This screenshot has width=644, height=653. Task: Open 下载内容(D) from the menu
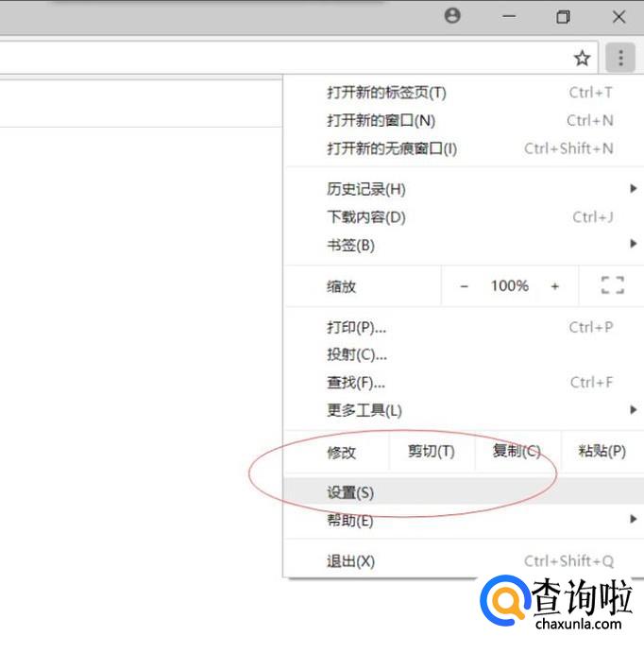click(x=366, y=217)
